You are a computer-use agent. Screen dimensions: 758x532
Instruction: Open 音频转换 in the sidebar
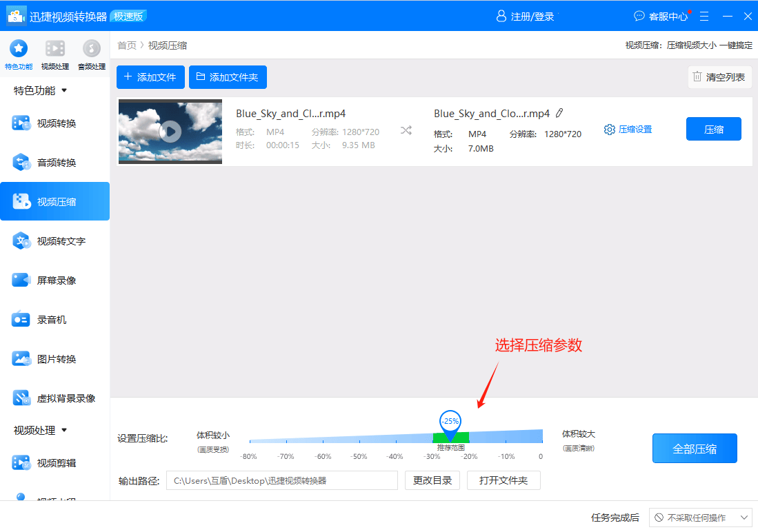54,163
